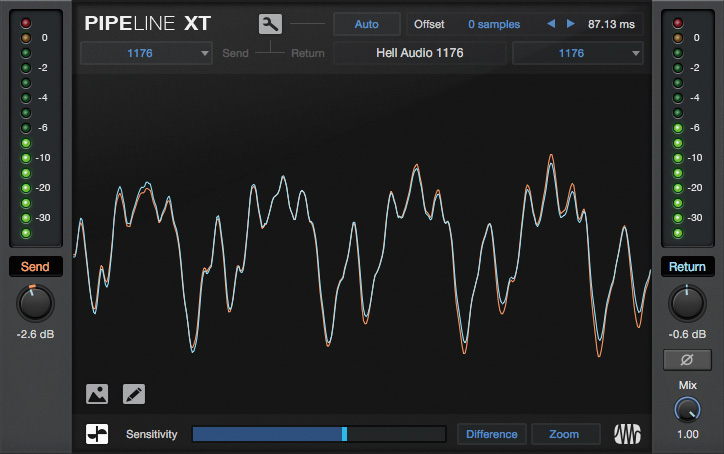The image size is (724, 454).
Task: Click the PIPELINE XT title
Action: [147, 24]
